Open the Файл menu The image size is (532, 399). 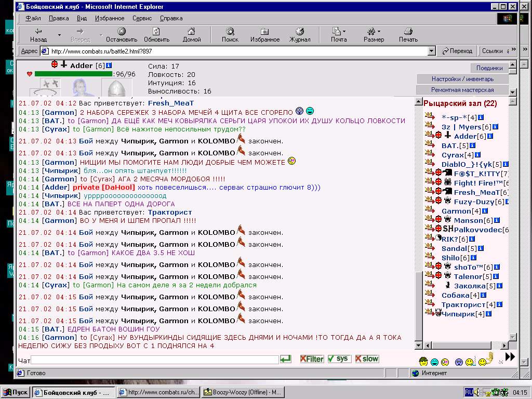click(x=33, y=18)
